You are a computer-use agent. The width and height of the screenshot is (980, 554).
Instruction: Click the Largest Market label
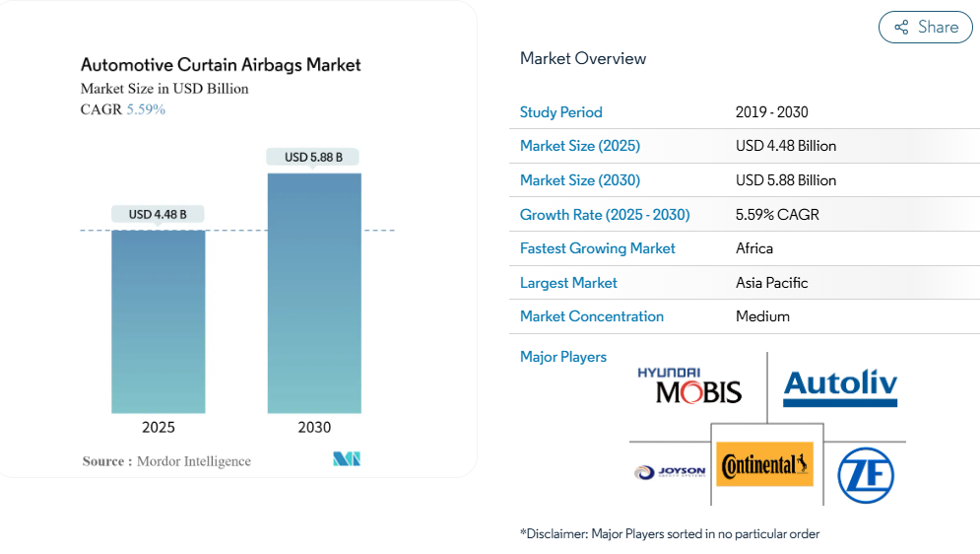(x=568, y=283)
